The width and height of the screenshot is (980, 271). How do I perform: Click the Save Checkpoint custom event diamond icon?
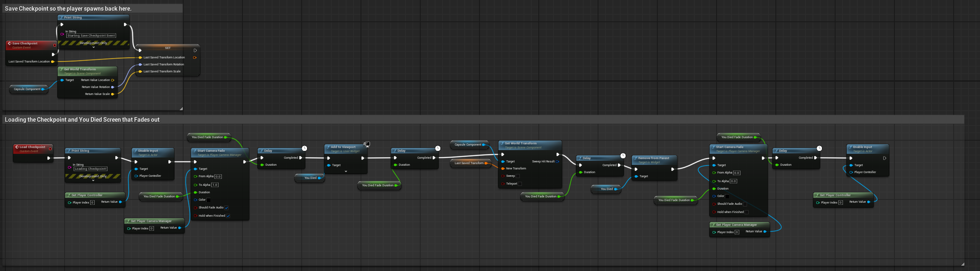tap(10, 43)
